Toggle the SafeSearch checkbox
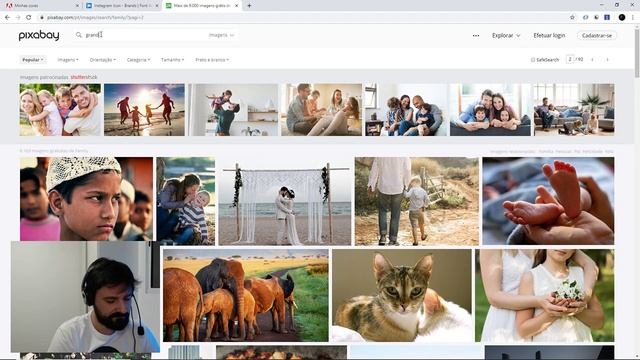This screenshot has width=640, height=360. click(533, 60)
